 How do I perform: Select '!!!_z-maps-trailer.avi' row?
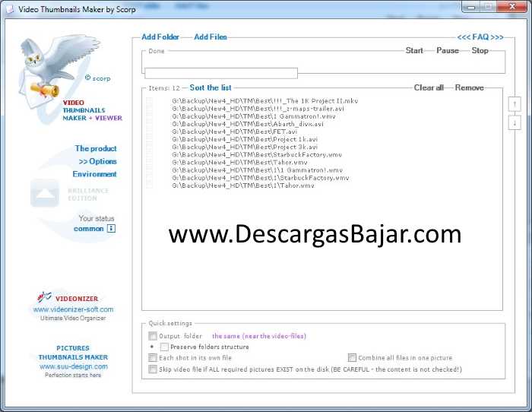(x=258, y=109)
